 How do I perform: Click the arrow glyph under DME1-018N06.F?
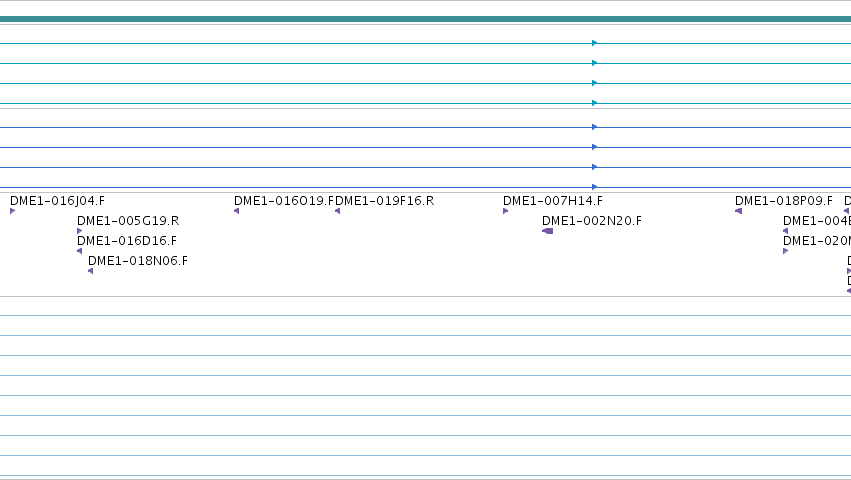[91, 271]
